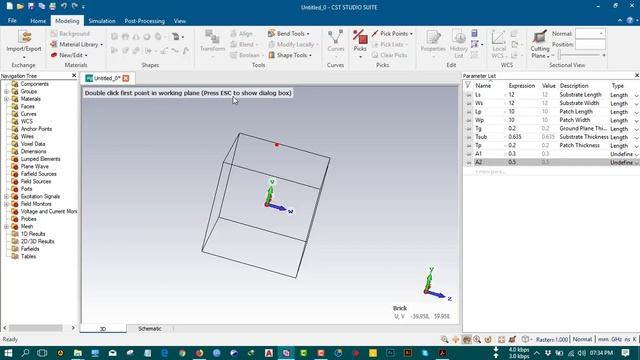Click the zoom magnifier in status bar
640x360 pixels.
click(x=444, y=339)
